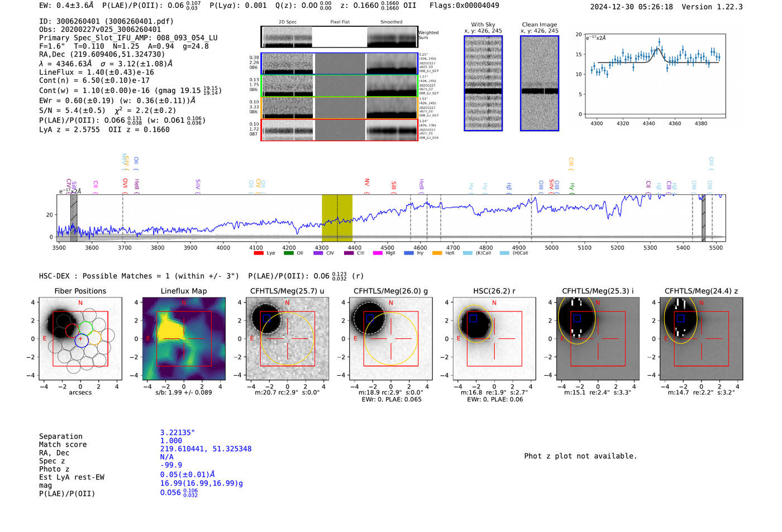The height and width of the screenshot is (532, 782).
Task: Open the HSC(26.2) r cutout
Action: [x=494, y=338]
